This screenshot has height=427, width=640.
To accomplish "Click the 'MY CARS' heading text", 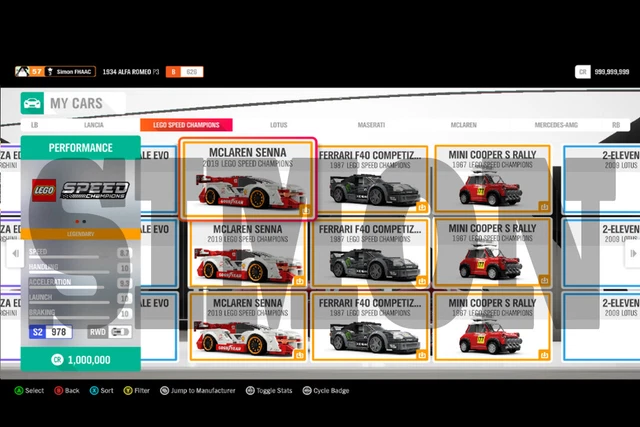I will tap(76, 103).
